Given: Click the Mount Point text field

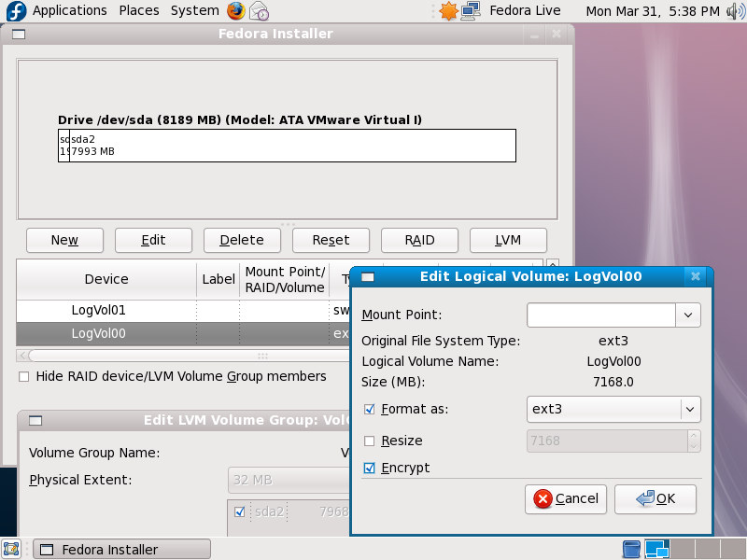Looking at the screenshot, I should (601, 315).
